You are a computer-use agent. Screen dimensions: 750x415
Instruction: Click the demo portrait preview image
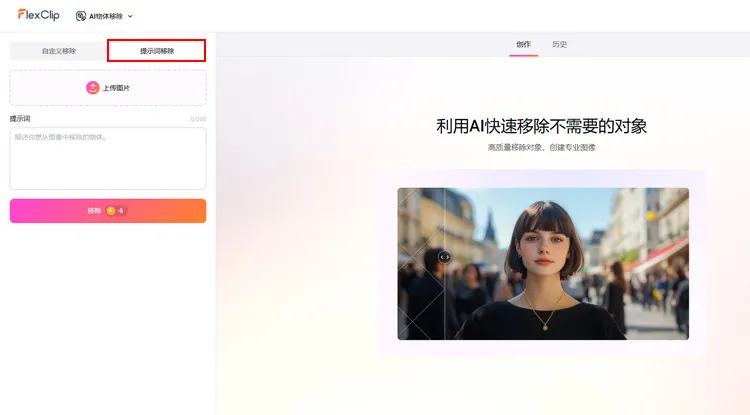coord(543,263)
